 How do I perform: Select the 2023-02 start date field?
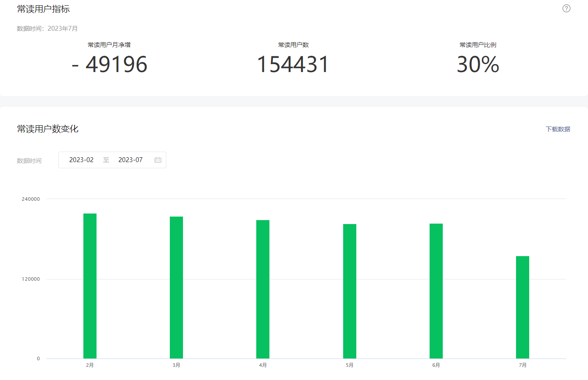tap(82, 160)
